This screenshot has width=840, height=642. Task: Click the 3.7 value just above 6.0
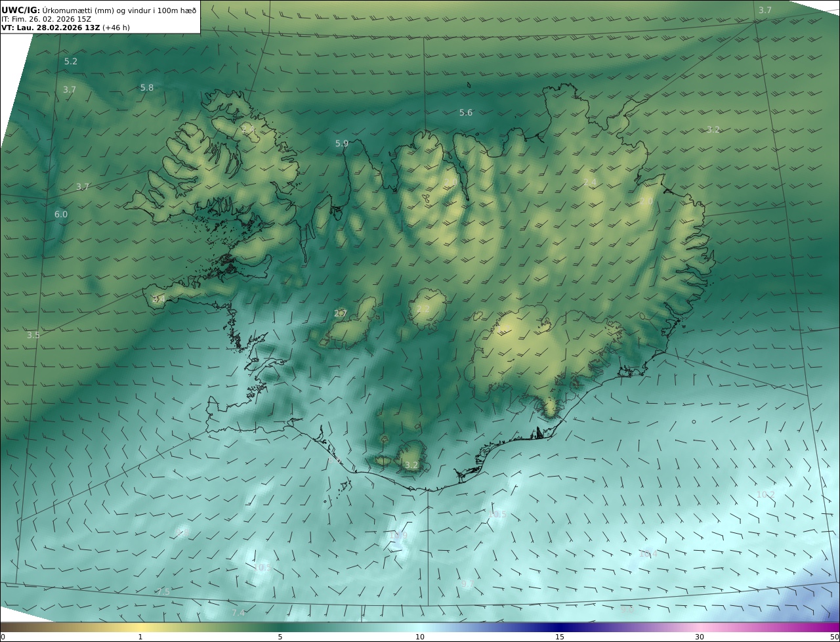(x=83, y=186)
